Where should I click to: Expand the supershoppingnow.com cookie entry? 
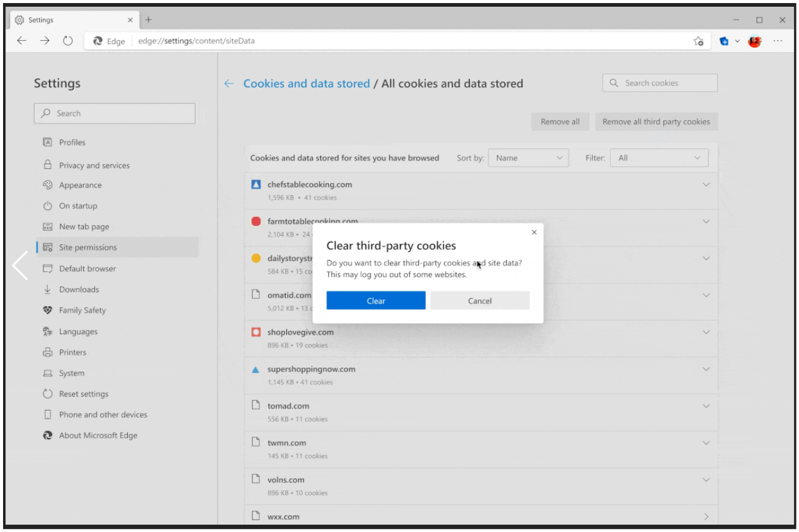click(x=706, y=369)
